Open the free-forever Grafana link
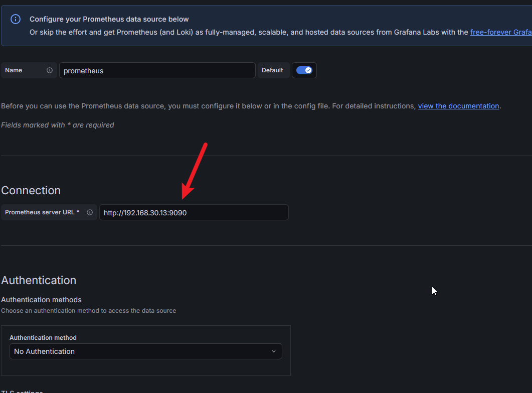The image size is (532, 393). [501, 32]
